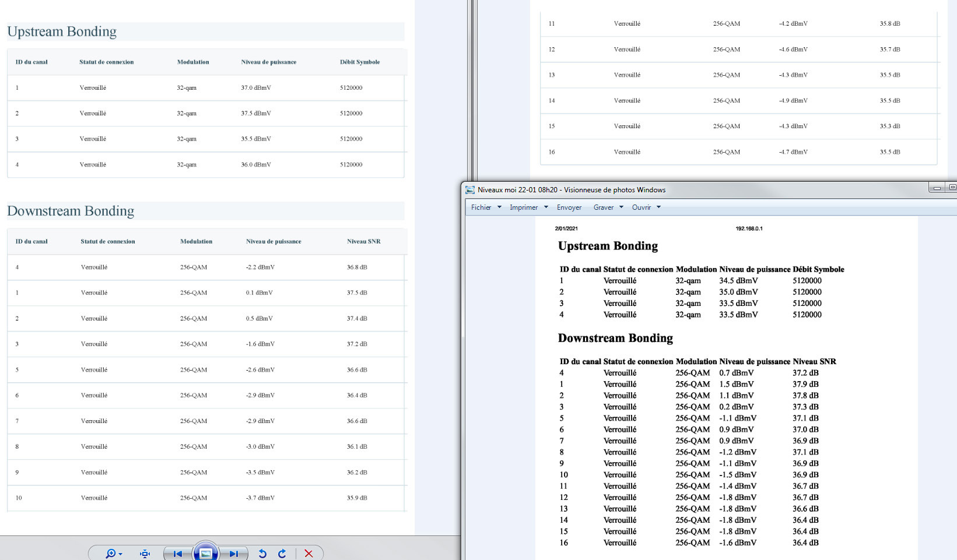Minimize the Visionneuse de photos window
Image resolution: width=957 pixels, height=560 pixels.
pyautogui.click(x=937, y=188)
